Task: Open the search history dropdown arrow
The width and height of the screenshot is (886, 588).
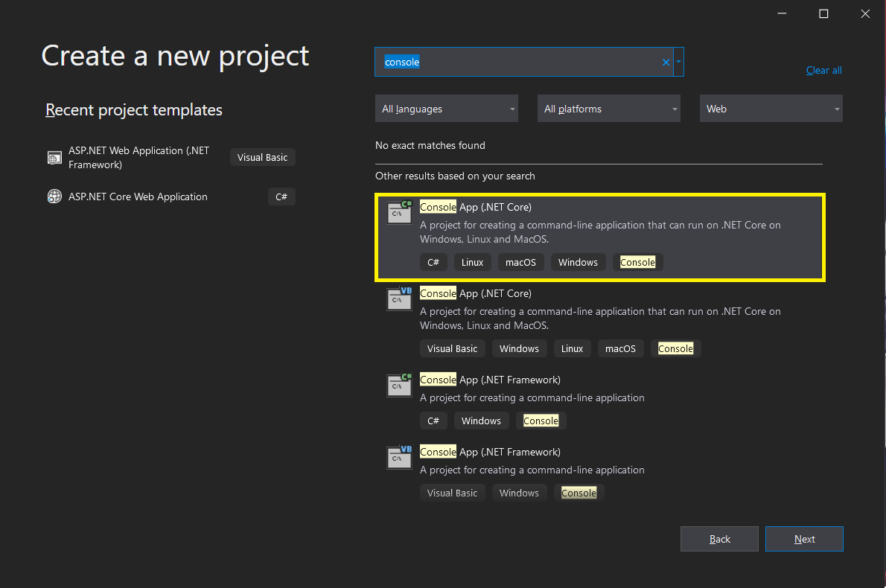Action: coord(678,62)
